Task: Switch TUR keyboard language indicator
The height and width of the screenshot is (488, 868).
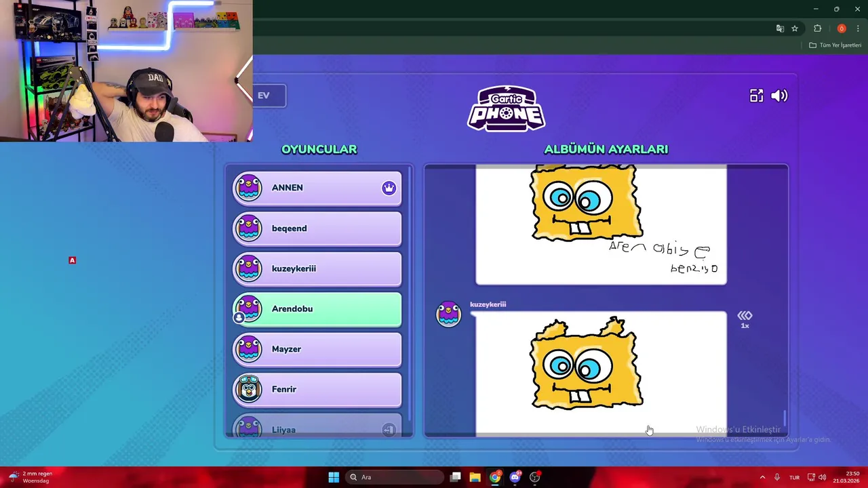Action: coord(794,477)
